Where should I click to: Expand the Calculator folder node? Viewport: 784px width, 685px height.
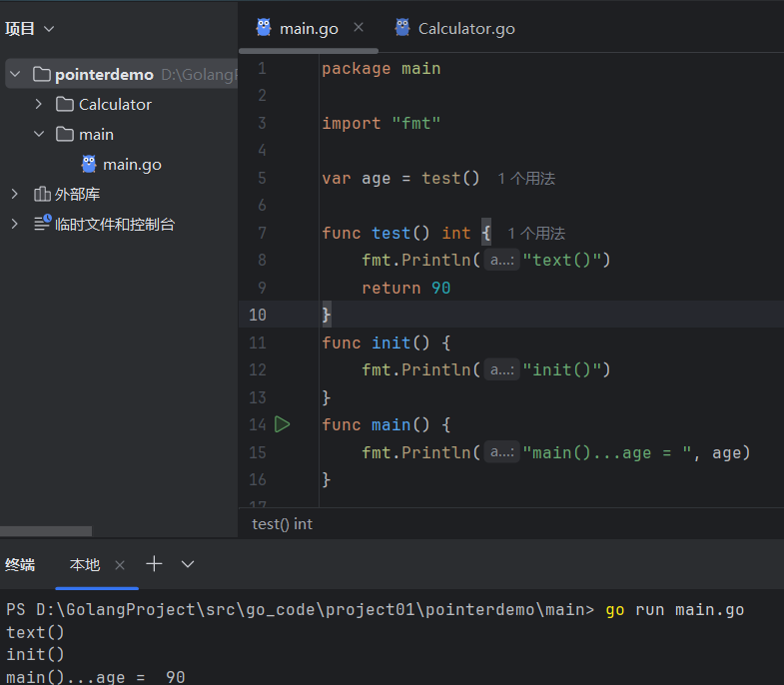(39, 104)
